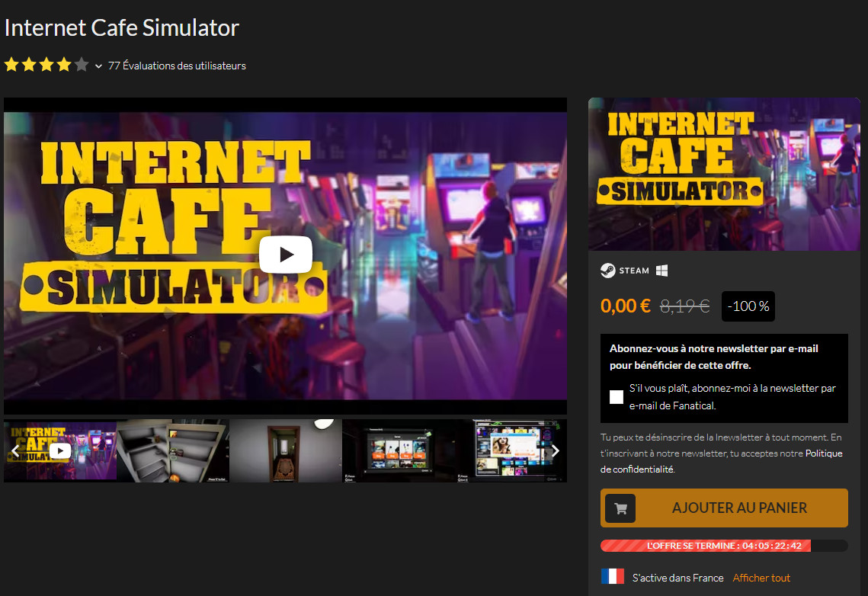
Task: Select the doorway hallway screenshot thumbnail
Action: click(286, 450)
